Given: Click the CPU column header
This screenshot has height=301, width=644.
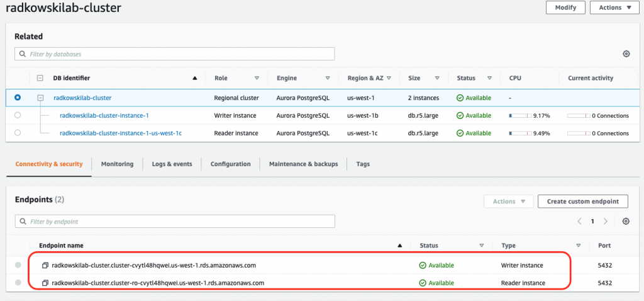Looking at the screenshot, I should 515,78.
